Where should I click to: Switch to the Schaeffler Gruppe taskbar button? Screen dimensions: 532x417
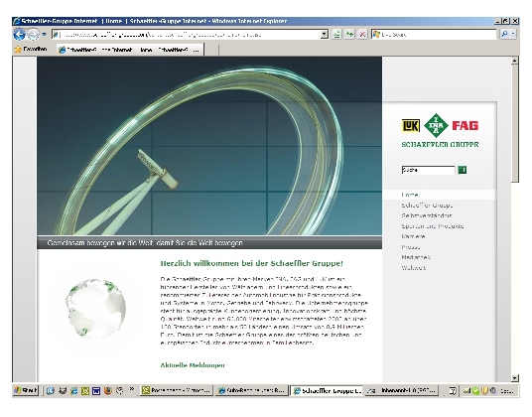(327, 391)
